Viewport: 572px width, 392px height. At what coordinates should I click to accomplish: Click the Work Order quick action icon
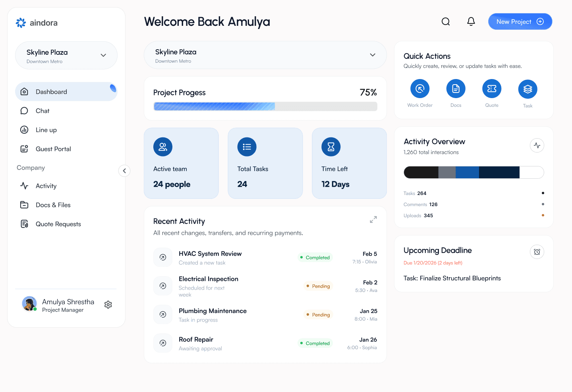click(x=420, y=89)
